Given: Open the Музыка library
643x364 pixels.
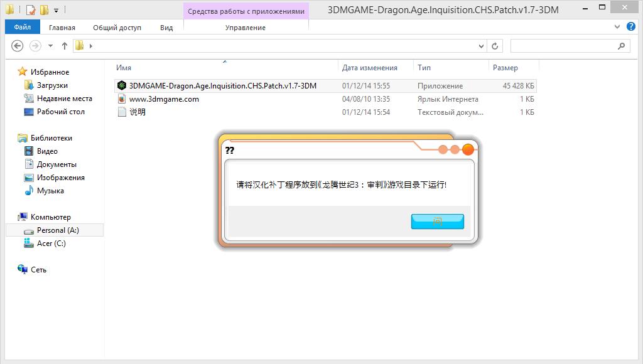Looking at the screenshot, I should coord(50,191).
